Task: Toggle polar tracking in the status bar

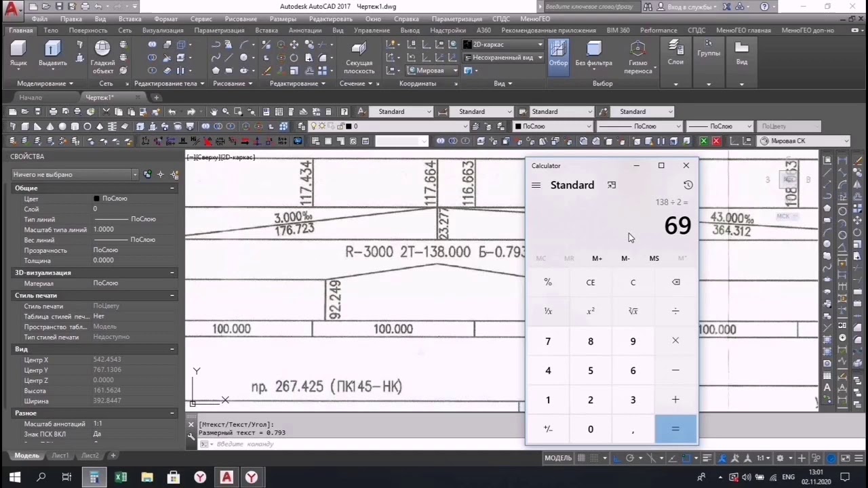Action: pos(630,458)
